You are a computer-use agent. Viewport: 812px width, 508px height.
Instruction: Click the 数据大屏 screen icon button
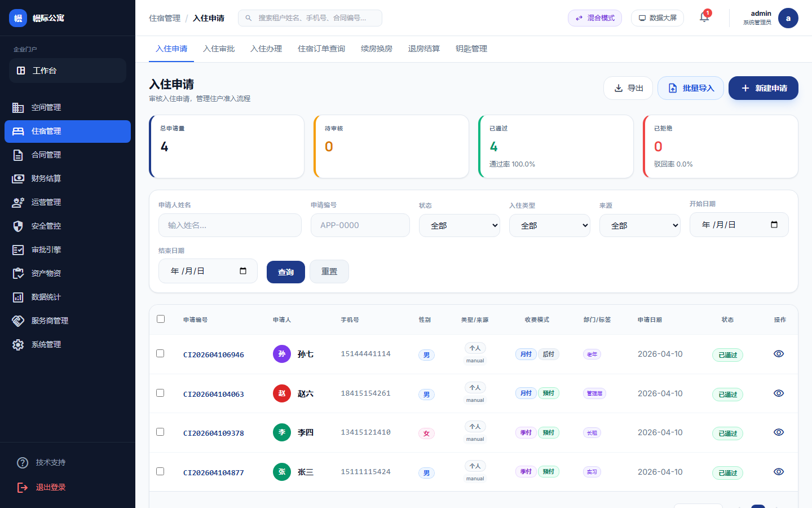[x=657, y=17]
